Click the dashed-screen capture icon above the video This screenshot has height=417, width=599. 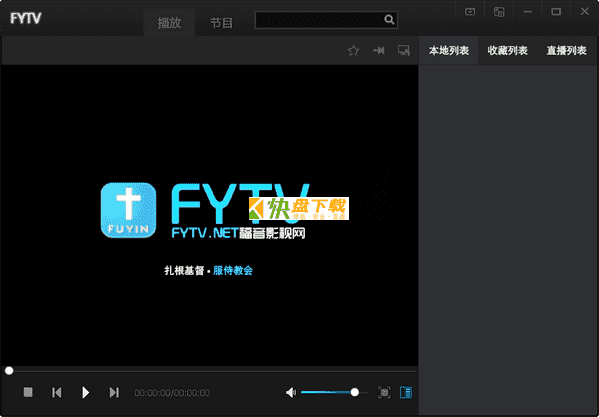point(404,50)
